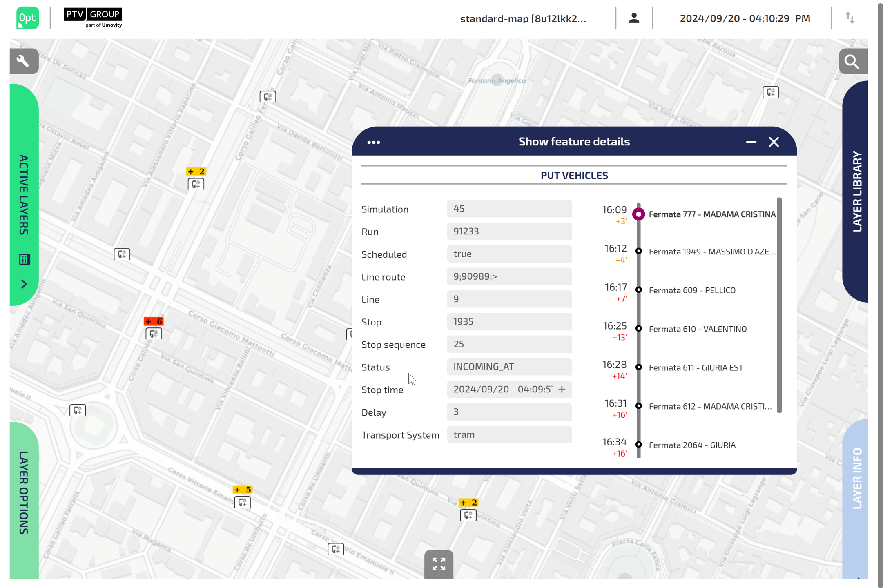The height and width of the screenshot is (588, 883).
Task: Select the red +6 vehicle cluster marker
Action: pyautogui.click(x=153, y=321)
